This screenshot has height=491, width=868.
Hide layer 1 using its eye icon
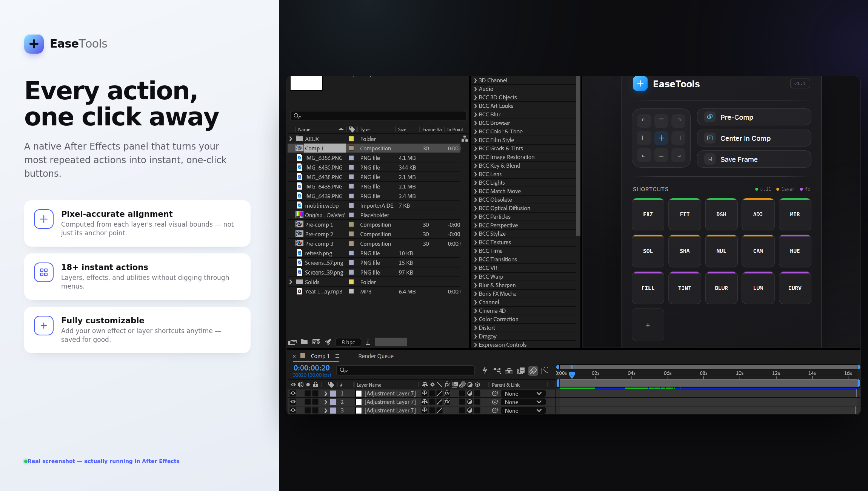tap(293, 394)
